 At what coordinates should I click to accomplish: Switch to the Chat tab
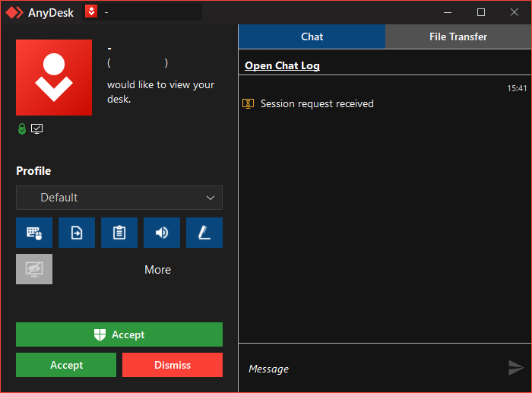(312, 36)
